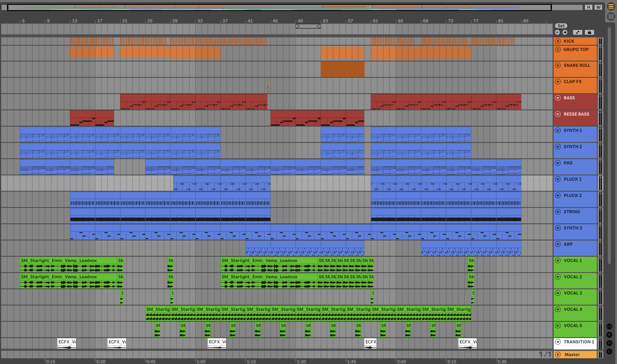617x364 pixels.
Task: Collapse the BASS track fold arrow
Action: pyautogui.click(x=558, y=98)
